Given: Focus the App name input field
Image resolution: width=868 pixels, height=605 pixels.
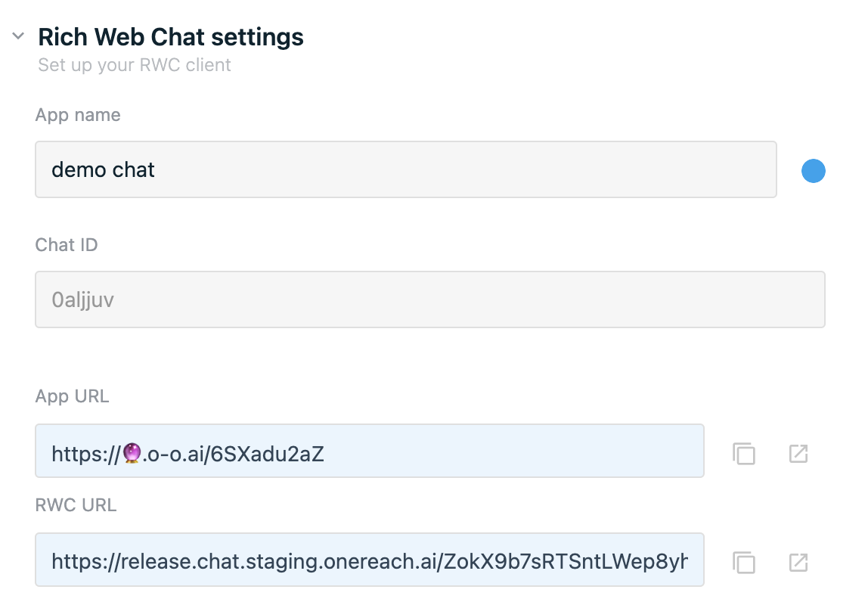Looking at the screenshot, I should (x=406, y=169).
